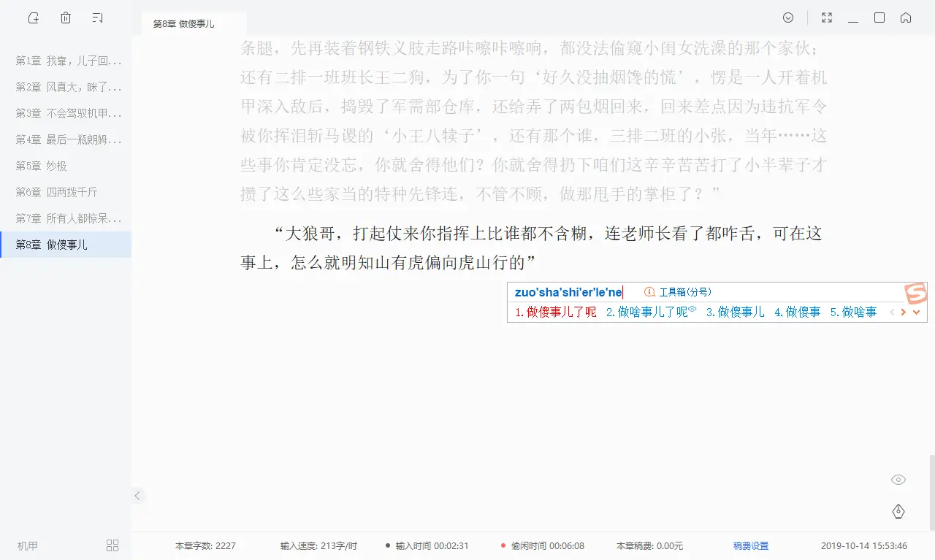935x560 pixels.
Task: Sort chapters using the sort icon
Action: point(98,18)
